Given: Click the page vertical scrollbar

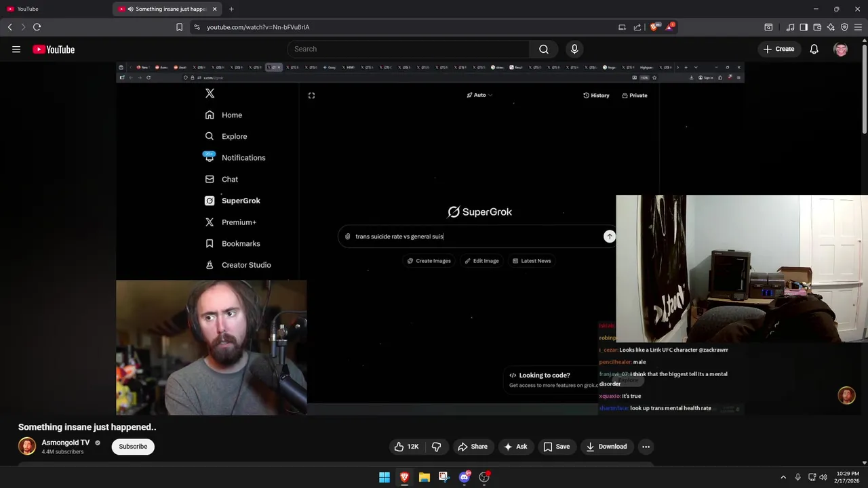Looking at the screenshot, I should click(864, 88).
